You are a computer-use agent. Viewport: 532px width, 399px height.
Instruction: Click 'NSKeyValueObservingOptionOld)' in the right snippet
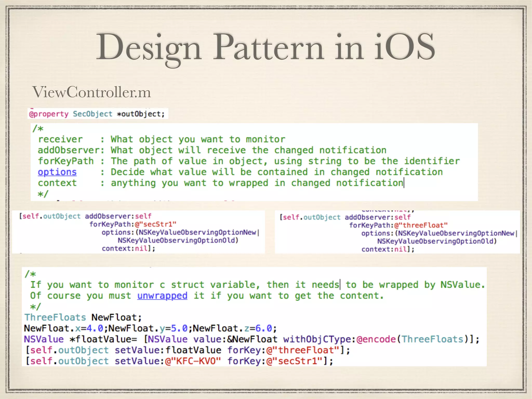click(x=437, y=241)
